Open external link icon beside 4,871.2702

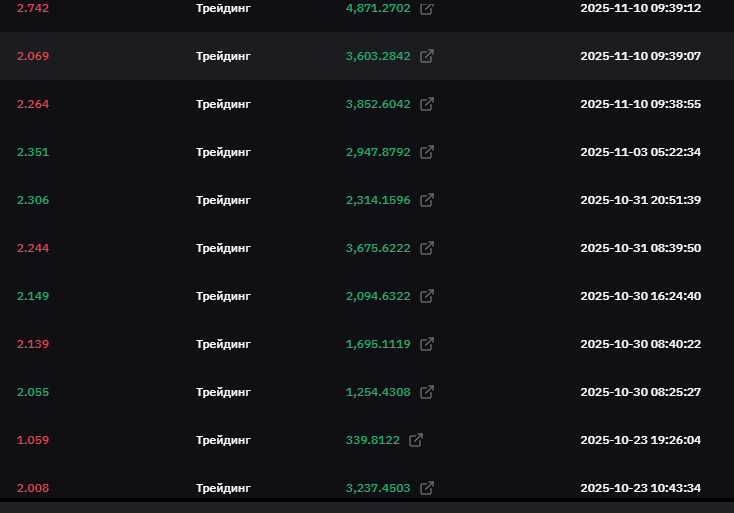tap(427, 8)
